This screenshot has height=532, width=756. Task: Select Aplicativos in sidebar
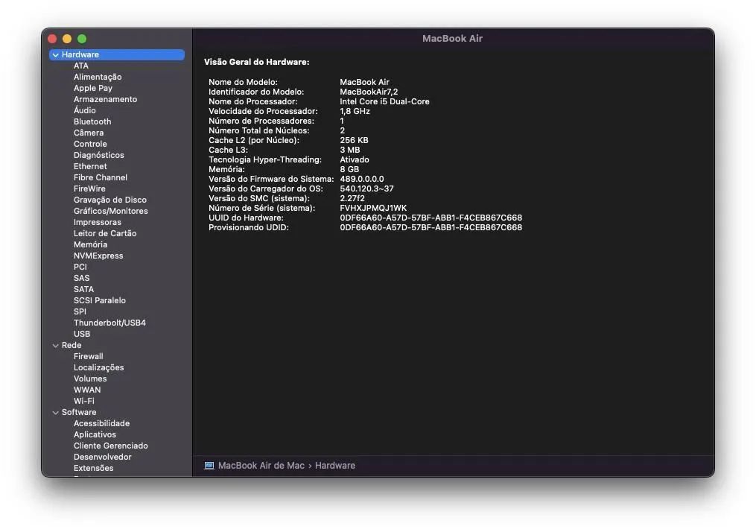95,434
